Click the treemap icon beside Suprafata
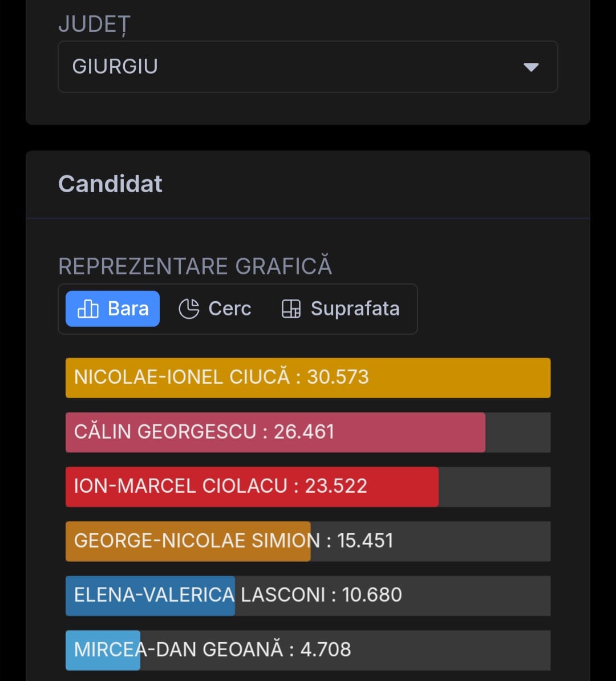Viewport: 616px width, 681px height. (291, 309)
